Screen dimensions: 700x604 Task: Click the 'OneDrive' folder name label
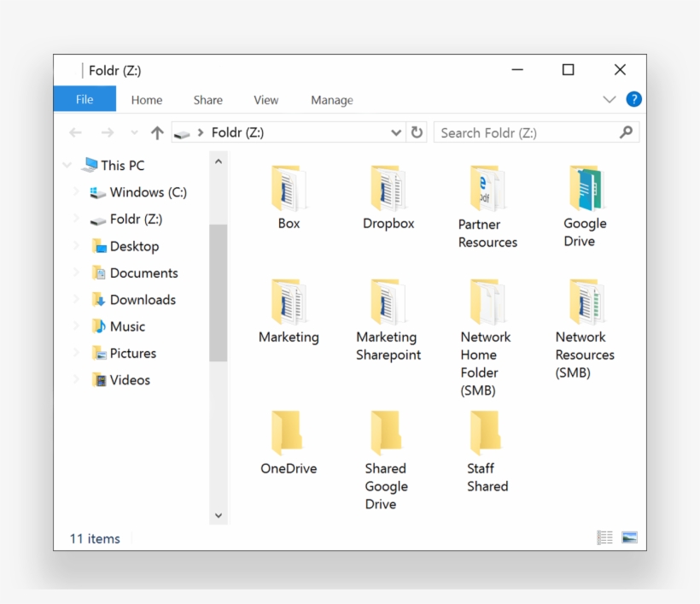[289, 469]
